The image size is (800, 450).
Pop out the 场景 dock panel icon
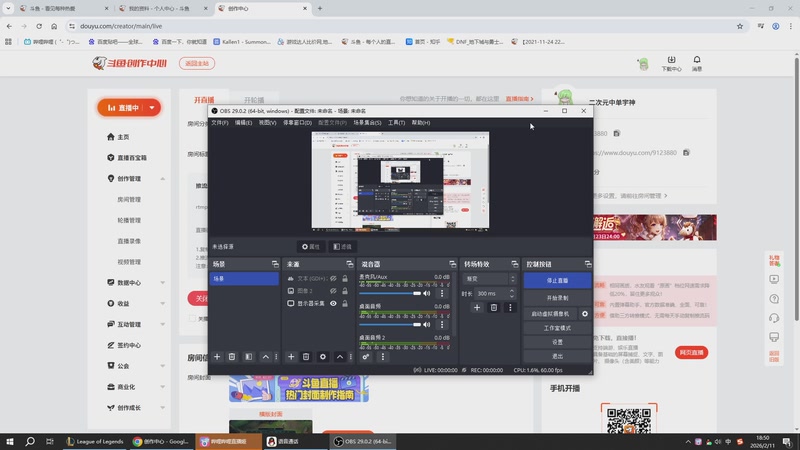pyautogui.click(x=275, y=264)
